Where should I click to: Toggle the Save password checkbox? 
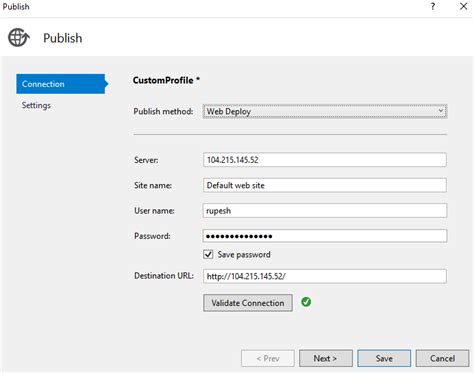[208, 255]
